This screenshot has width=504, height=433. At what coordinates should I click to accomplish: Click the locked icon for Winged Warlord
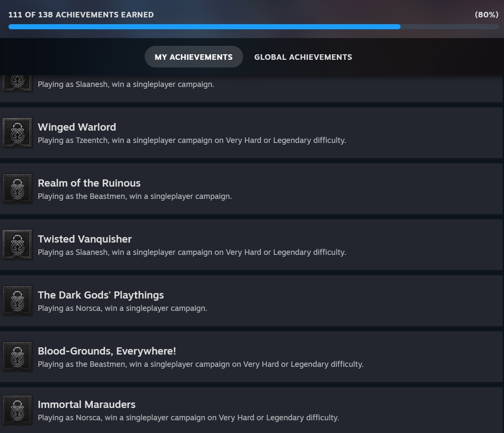(17, 133)
